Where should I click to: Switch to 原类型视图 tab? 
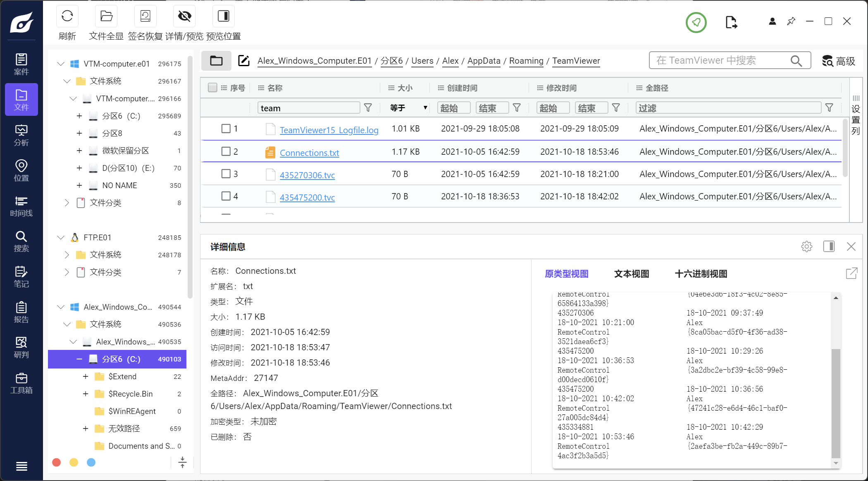(x=566, y=274)
